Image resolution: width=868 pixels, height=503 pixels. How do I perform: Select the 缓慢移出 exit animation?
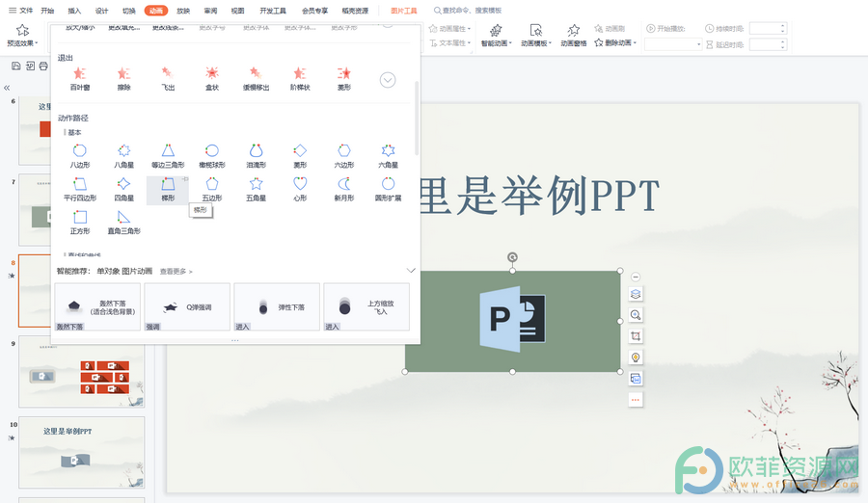click(x=256, y=78)
